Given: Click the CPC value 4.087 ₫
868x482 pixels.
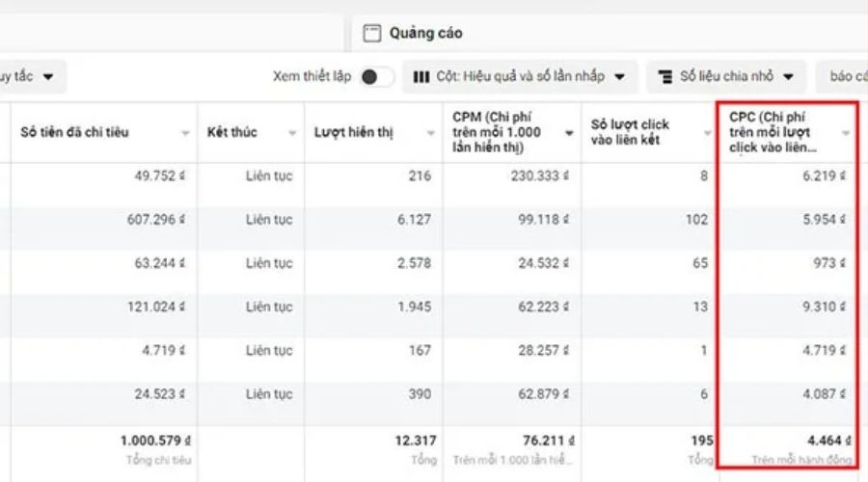Looking at the screenshot, I should (x=825, y=394).
